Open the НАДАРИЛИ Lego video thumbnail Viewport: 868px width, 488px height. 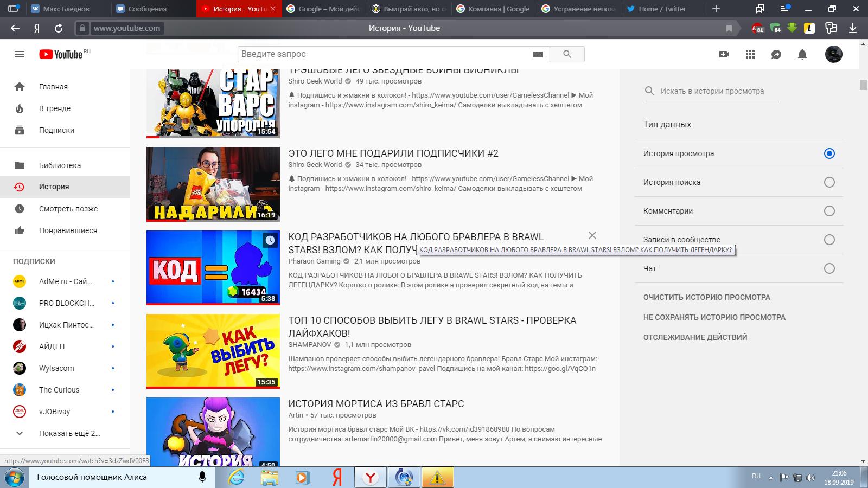pyautogui.click(x=213, y=184)
